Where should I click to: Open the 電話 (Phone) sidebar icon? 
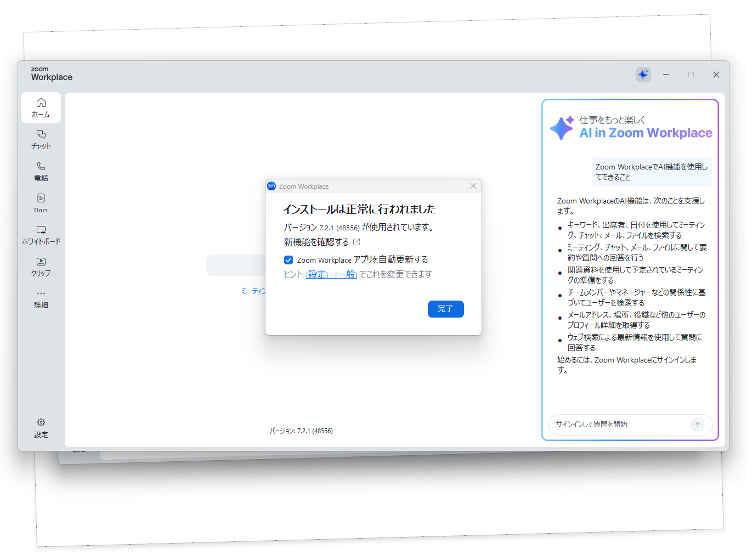41,171
